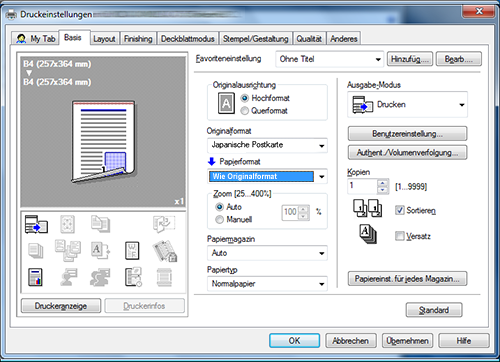Click the black-bordered W F page icon

[132, 251]
